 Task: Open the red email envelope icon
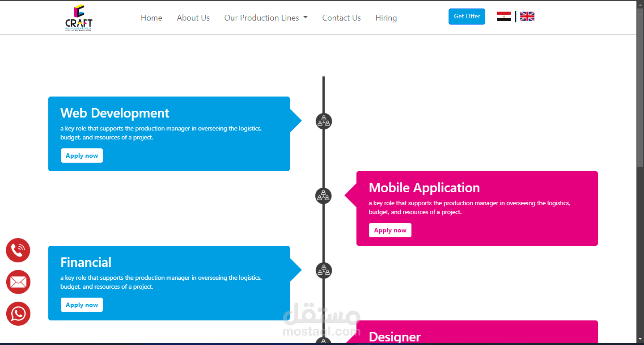pyautogui.click(x=18, y=282)
